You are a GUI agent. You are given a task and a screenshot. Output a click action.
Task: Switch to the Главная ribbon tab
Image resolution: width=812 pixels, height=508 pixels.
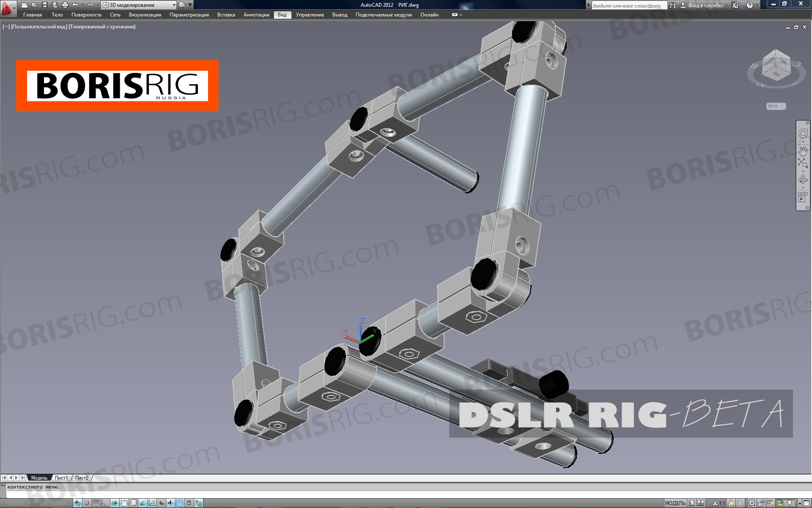pyautogui.click(x=33, y=15)
